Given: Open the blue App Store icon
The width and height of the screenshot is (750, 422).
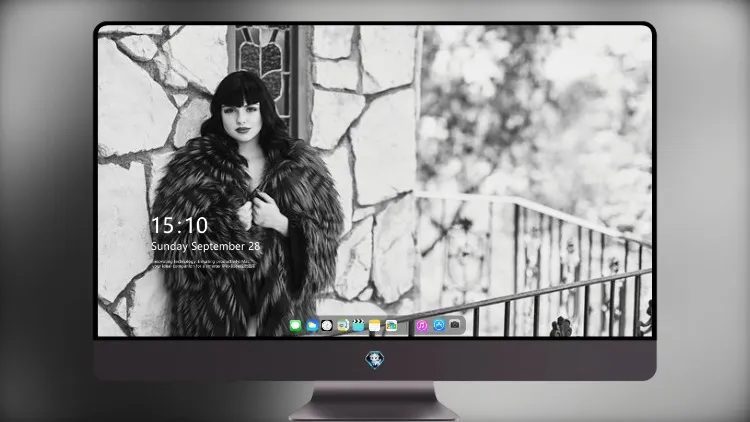Looking at the screenshot, I should [438, 325].
